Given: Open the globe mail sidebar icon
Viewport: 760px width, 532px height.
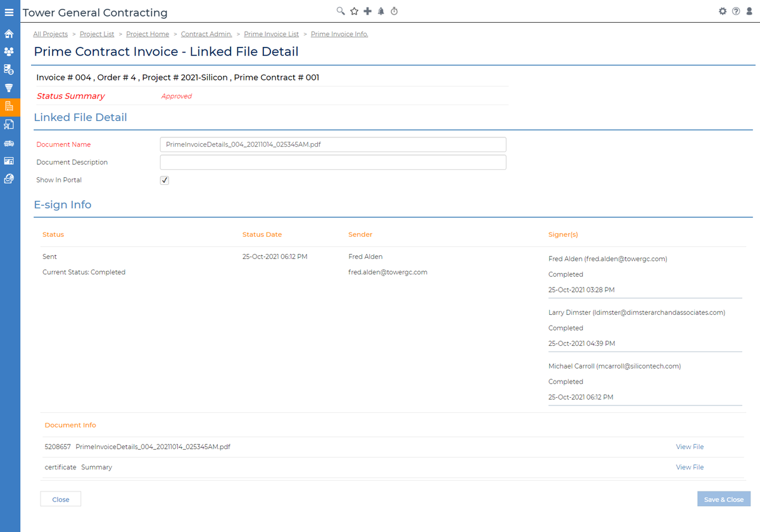Looking at the screenshot, I should point(9,179).
